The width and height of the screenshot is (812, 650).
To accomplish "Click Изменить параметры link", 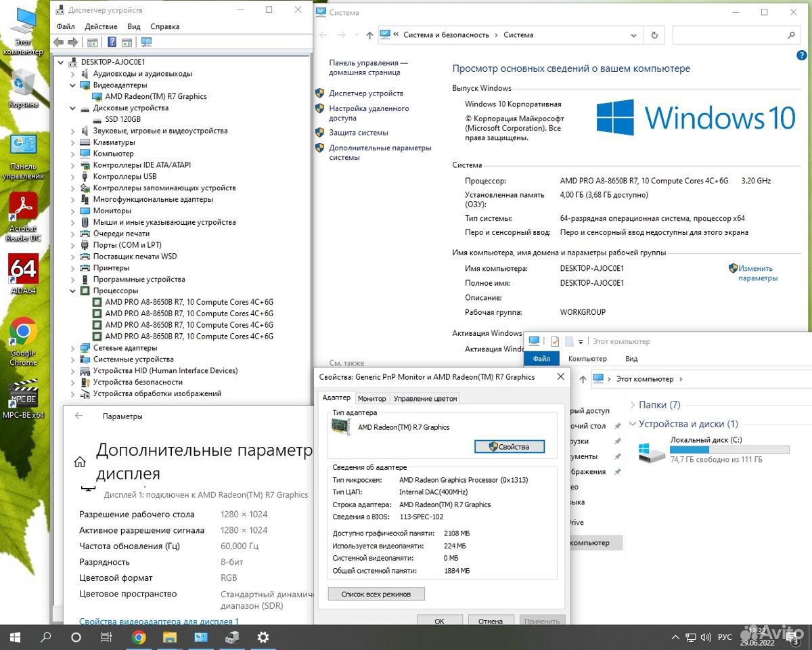I will 758,274.
